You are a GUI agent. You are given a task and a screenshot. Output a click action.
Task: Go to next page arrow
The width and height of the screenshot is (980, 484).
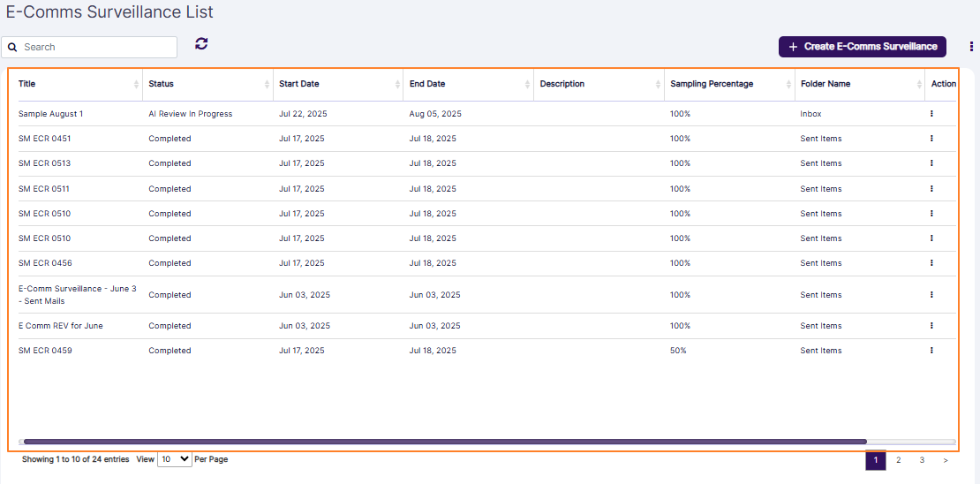(945, 460)
